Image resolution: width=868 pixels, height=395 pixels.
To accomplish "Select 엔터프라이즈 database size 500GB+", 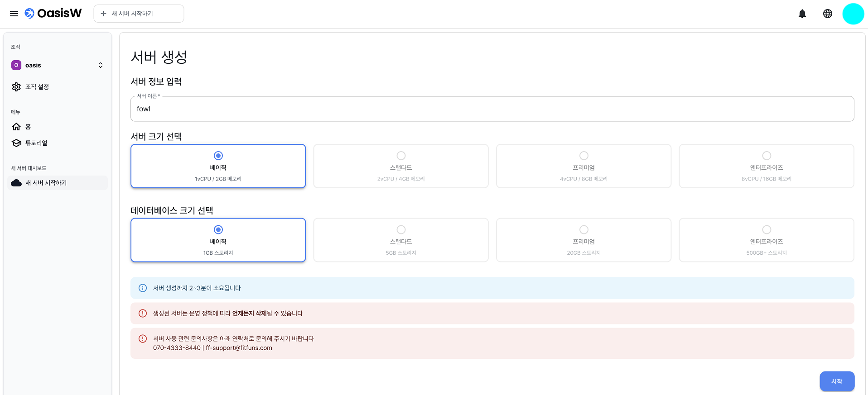I will pyautogui.click(x=766, y=240).
